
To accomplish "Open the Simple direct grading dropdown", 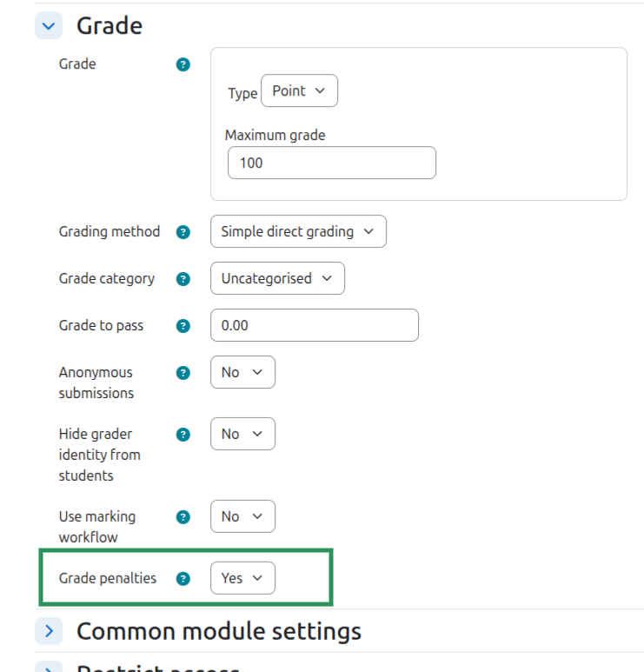I will [x=298, y=231].
